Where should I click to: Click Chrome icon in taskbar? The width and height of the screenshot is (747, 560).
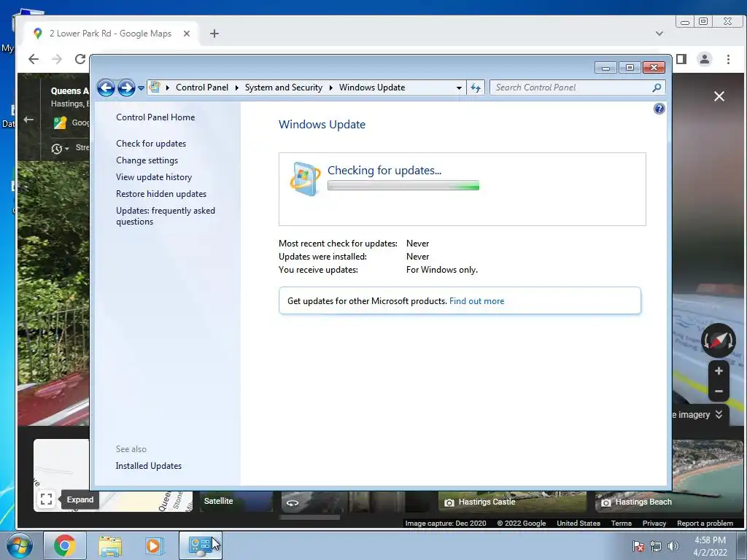point(65,545)
